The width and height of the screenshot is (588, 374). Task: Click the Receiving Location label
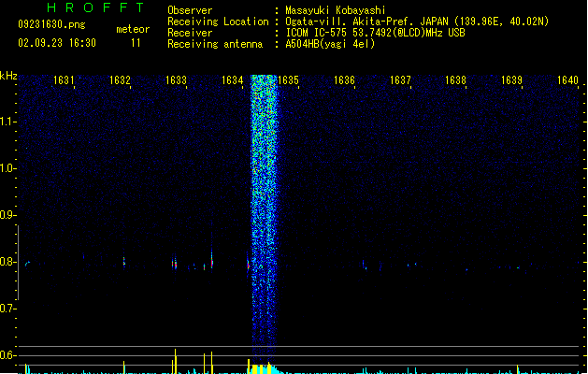point(218,22)
